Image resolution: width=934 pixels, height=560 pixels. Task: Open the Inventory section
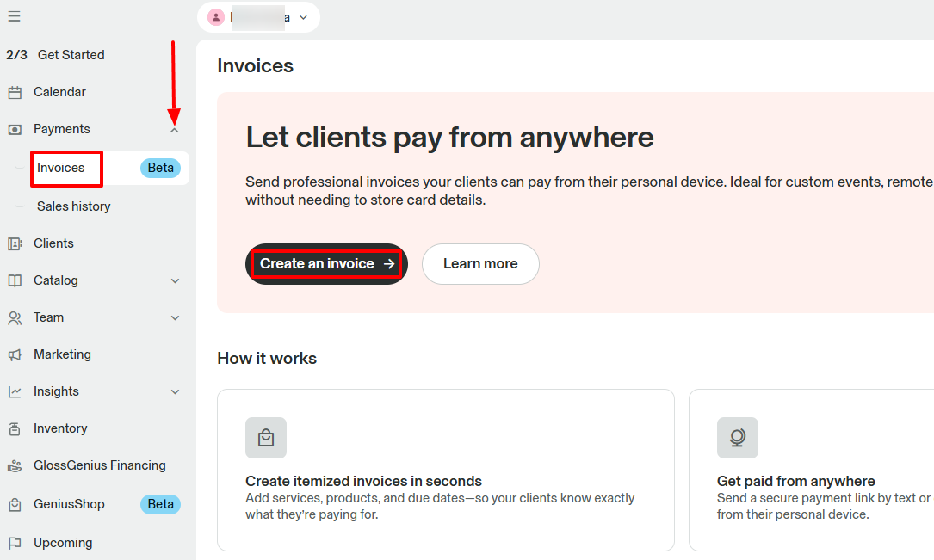pyautogui.click(x=59, y=428)
